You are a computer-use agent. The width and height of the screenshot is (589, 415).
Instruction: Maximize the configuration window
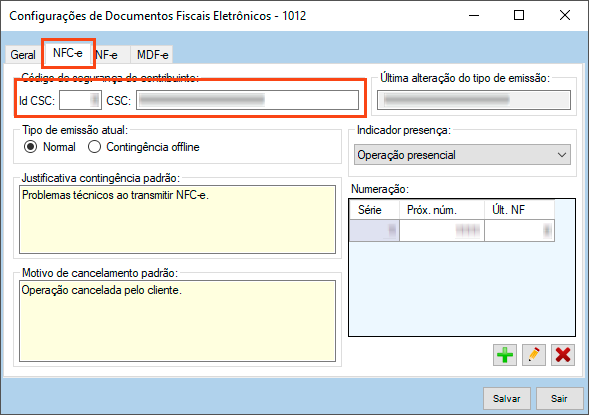coord(519,15)
